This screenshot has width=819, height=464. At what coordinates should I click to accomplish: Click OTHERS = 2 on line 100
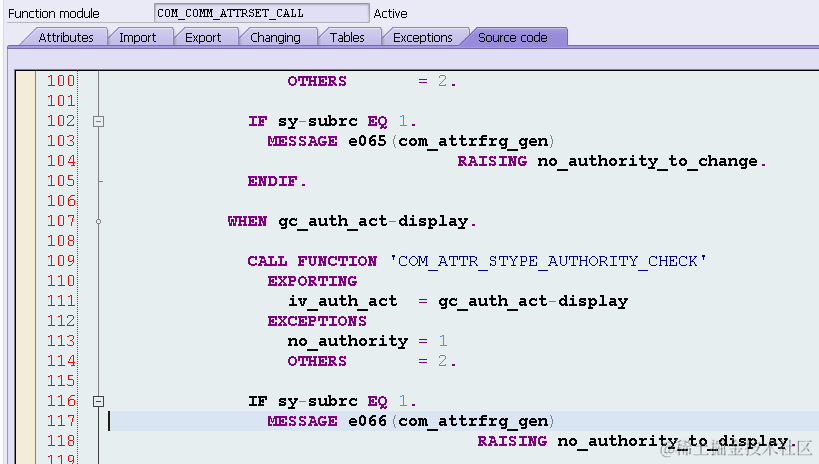[372, 81]
